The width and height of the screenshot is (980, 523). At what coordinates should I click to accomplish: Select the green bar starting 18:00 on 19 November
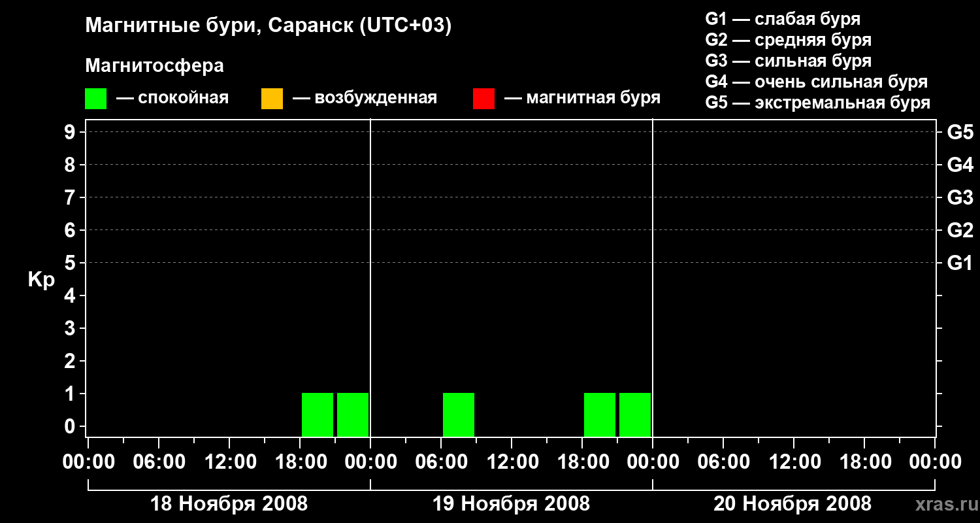pos(600,414)
